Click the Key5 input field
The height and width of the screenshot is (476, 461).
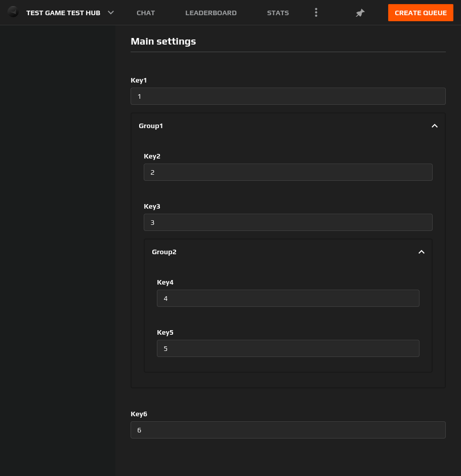click(x=287, y=348)
